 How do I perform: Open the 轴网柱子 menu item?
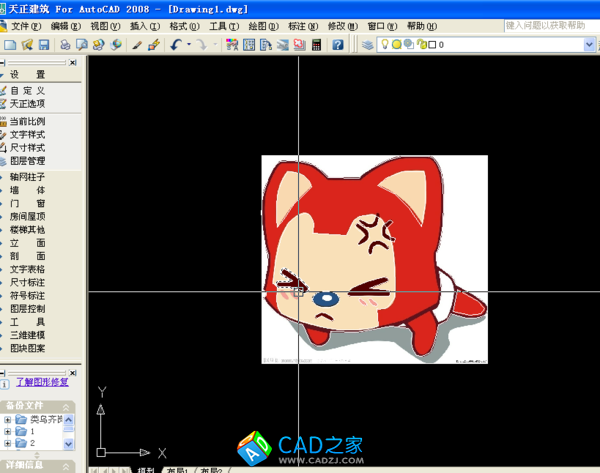pos(27,176)
